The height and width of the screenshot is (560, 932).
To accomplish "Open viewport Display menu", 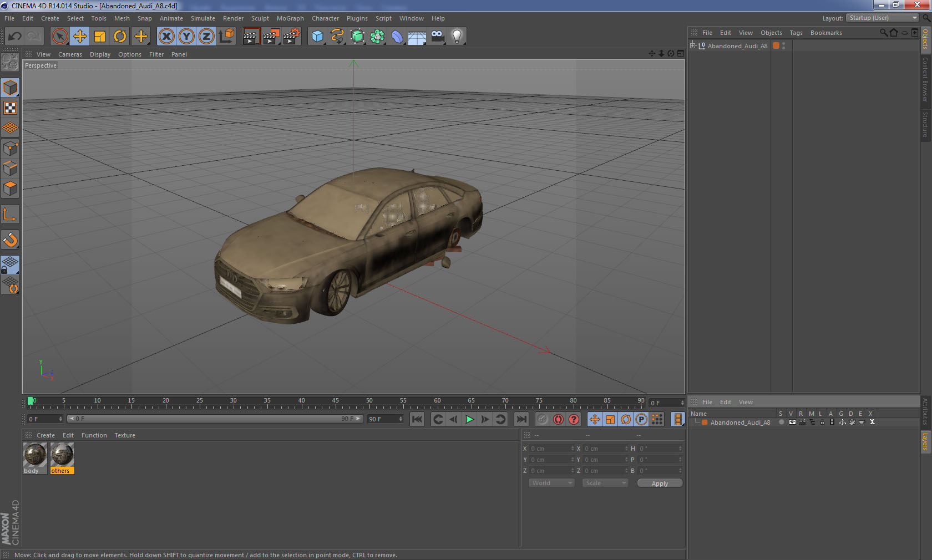I will tap(100, 54).
